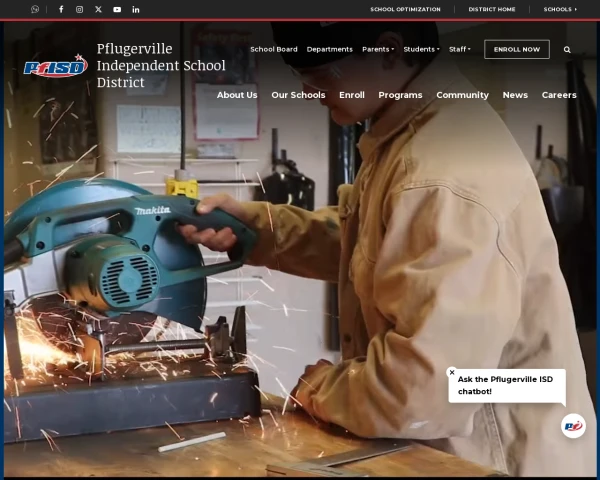The width and height of the screenshot is (600, 480).
Task: Open the PfISD chatbot launcher icon
Action: [573, 426]
